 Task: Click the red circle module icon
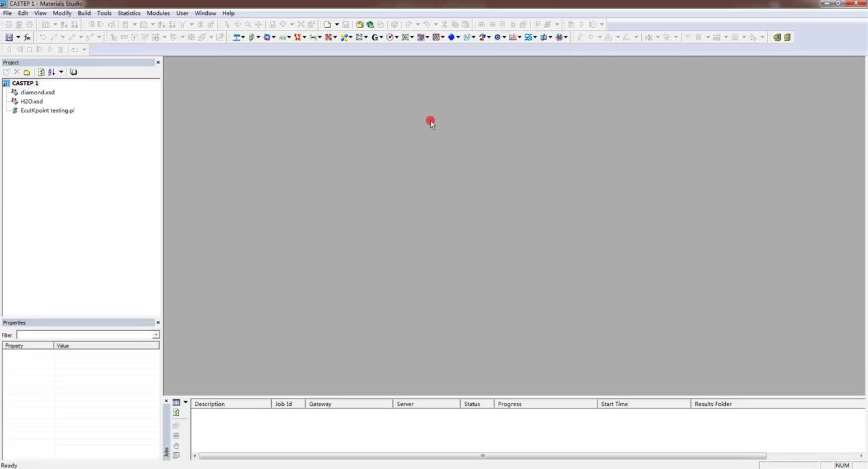[390, 37]
